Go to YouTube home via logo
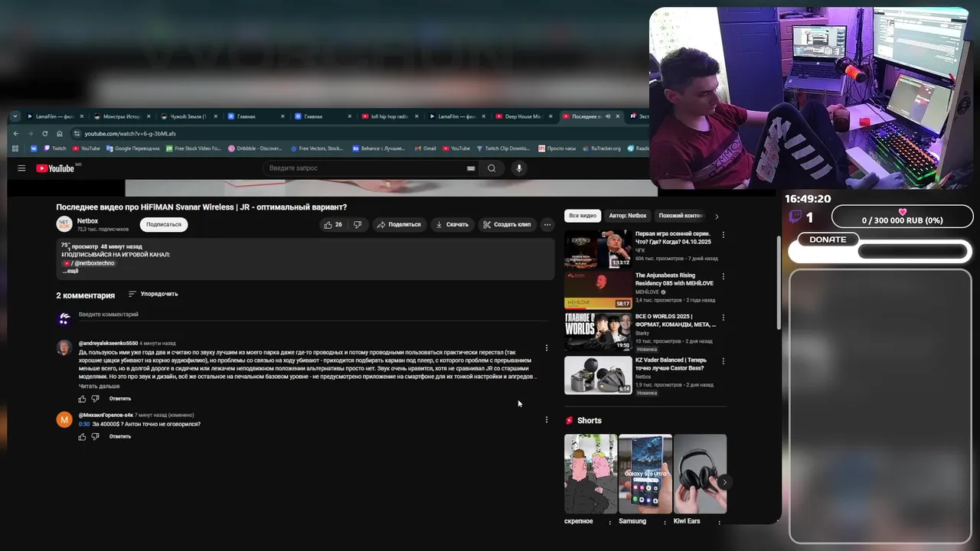The image size is (980, 551). tap(55, 168)
